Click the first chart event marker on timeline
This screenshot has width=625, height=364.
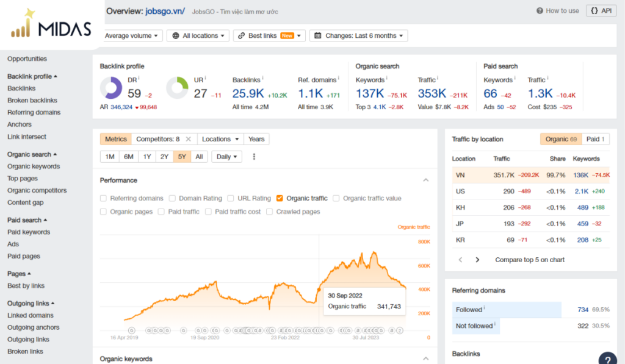pos(132,330)
